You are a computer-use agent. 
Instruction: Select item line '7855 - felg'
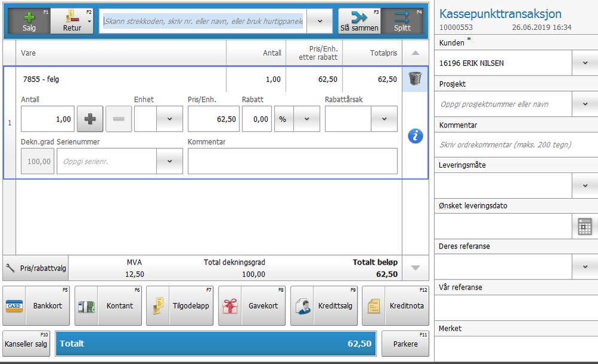(41, 80)
